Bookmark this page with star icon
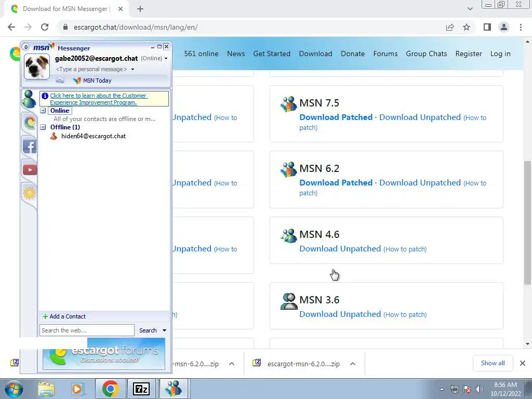Viewport: 532px width, 399px height. (467, 27)
